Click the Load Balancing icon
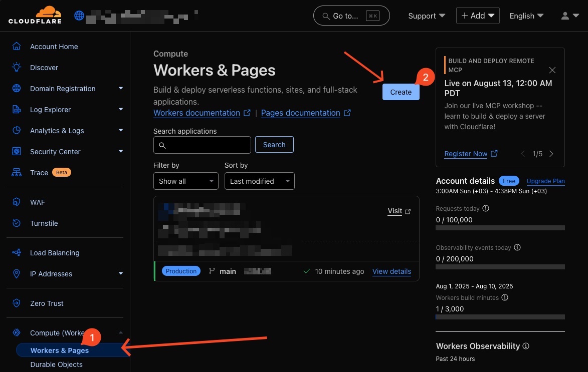Viewport: 588px width, 372px height. [x=17, y=253]
